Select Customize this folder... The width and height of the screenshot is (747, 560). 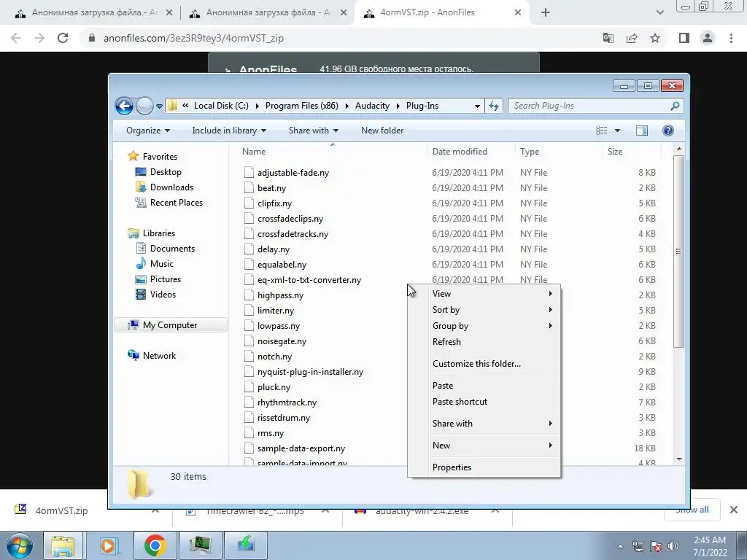[x=484, y=364]
